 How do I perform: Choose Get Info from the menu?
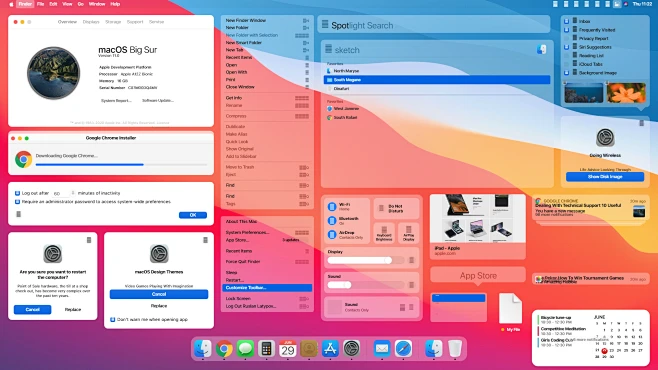pyautogui.click(x=267, y=98)
